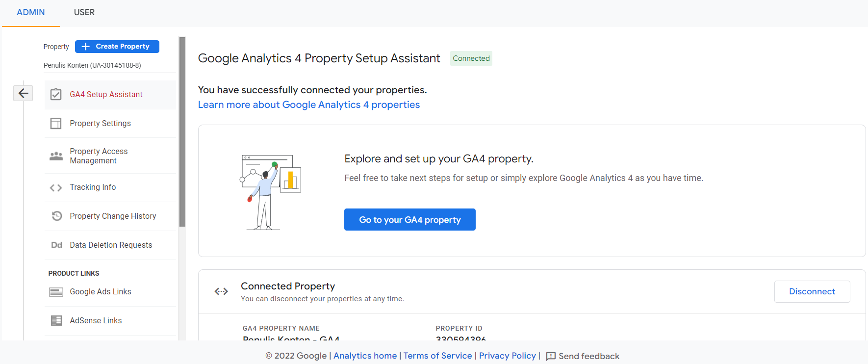Click the Send feedback text
This screenshot has width=868, height=364.
pos(589,356)
